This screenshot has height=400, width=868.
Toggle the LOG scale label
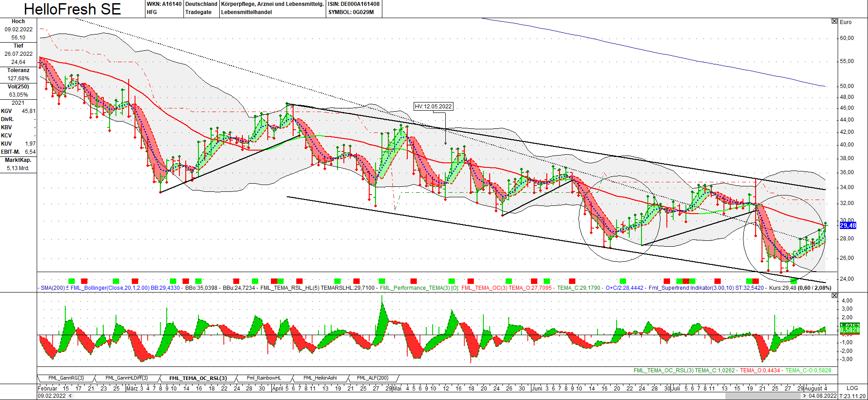(x=852, y=388)
